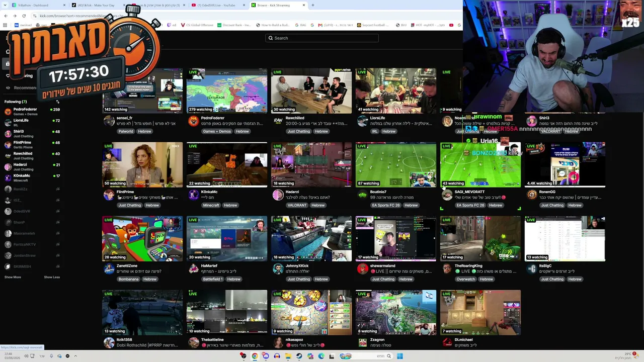Open the ItsBigC channel name link
Screen dimensions: 644x362
click(545, 265)
